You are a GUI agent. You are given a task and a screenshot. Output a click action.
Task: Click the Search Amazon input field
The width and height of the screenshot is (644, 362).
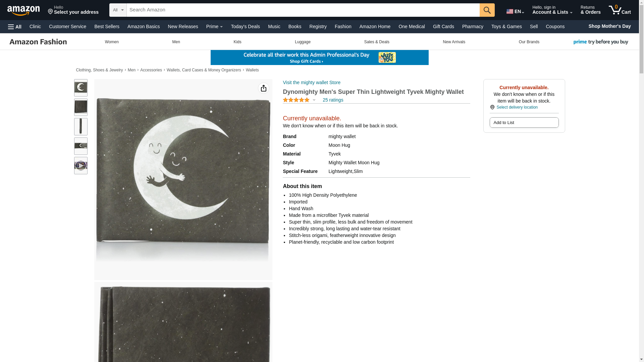pyautogui.click(x=303, y=10)
